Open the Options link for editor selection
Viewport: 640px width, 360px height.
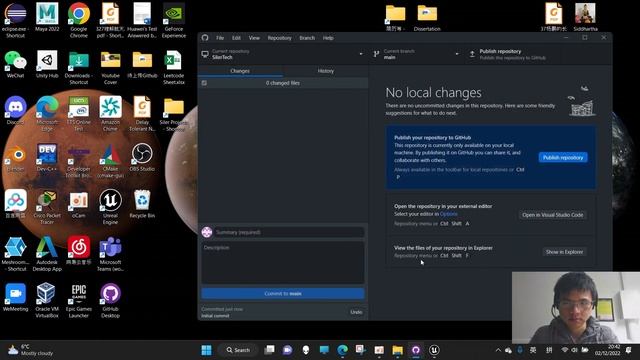449,214
